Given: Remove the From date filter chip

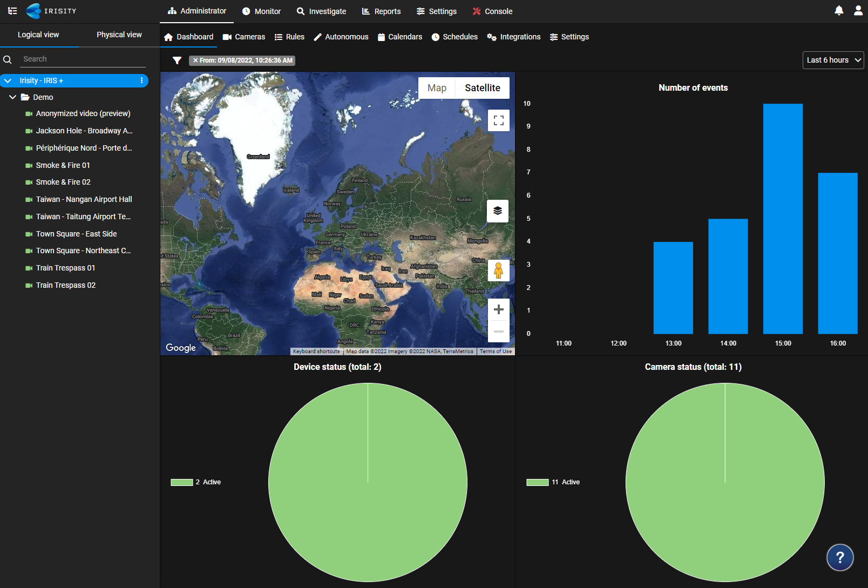Looking at the screenshot, I should point(195,60).
